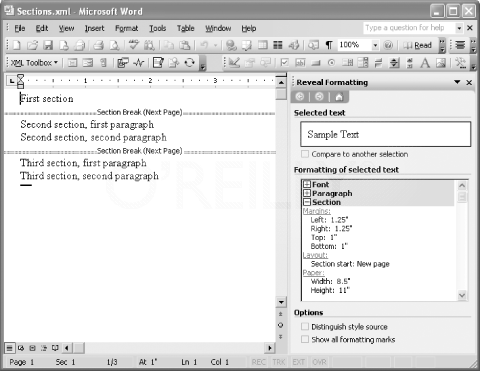Click the Read button in the toolbar
The height and width of the screenshot is (371, 481).
click(418, 45)
